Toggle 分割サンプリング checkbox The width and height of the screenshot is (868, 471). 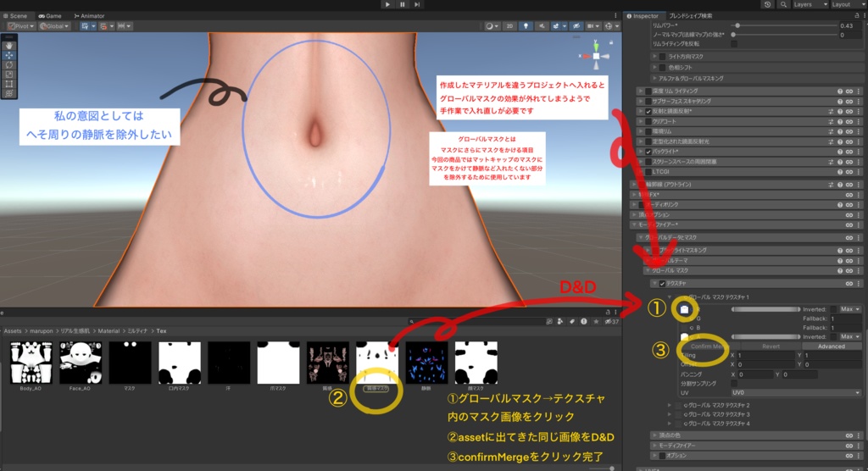click(734, 384)
